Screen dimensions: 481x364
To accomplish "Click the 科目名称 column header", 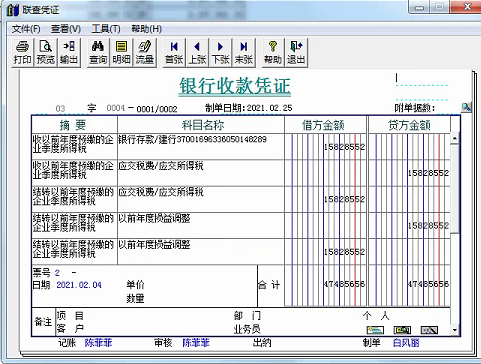I will pos(201,125).
